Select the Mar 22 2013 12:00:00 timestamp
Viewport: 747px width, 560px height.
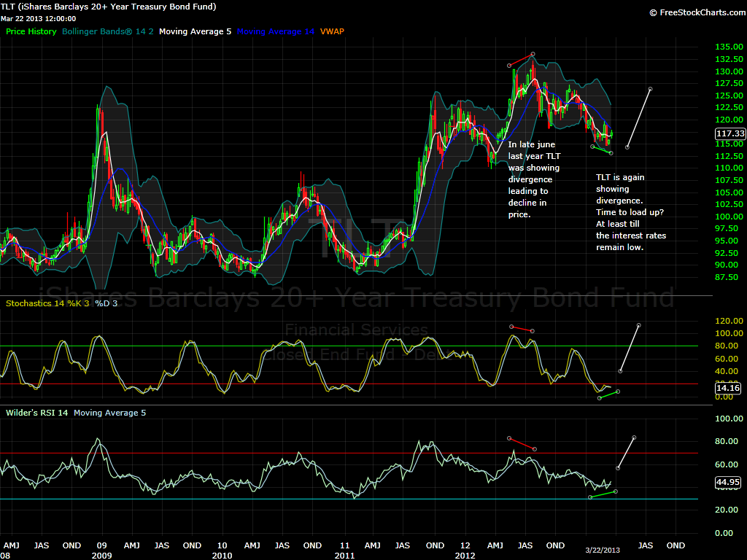38,18
